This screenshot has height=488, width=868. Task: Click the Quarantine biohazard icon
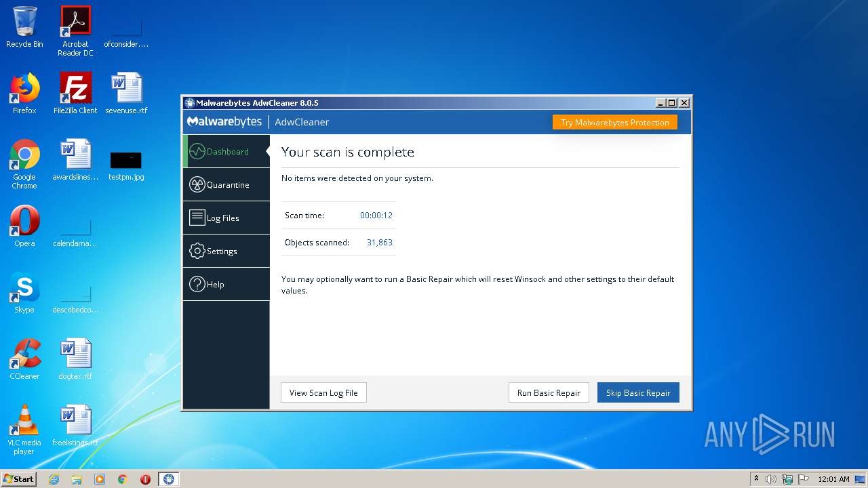pyautogui.click(x=197, y=184)
